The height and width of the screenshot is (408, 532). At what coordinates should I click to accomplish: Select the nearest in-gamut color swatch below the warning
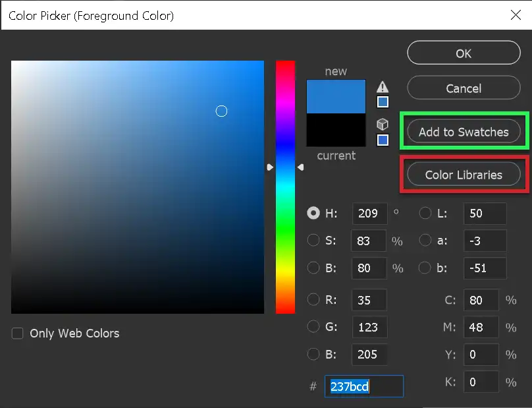pyautogui.click(x=383, y=102)
